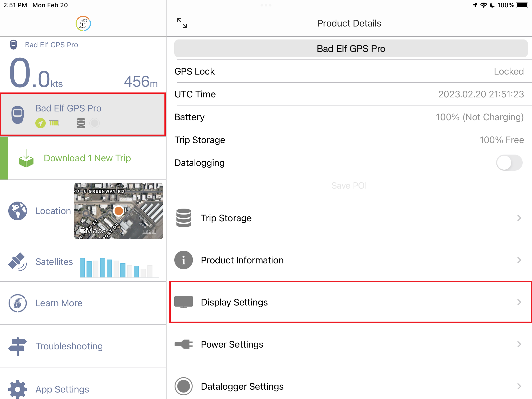Tap the App Settings gear icon

18,389
